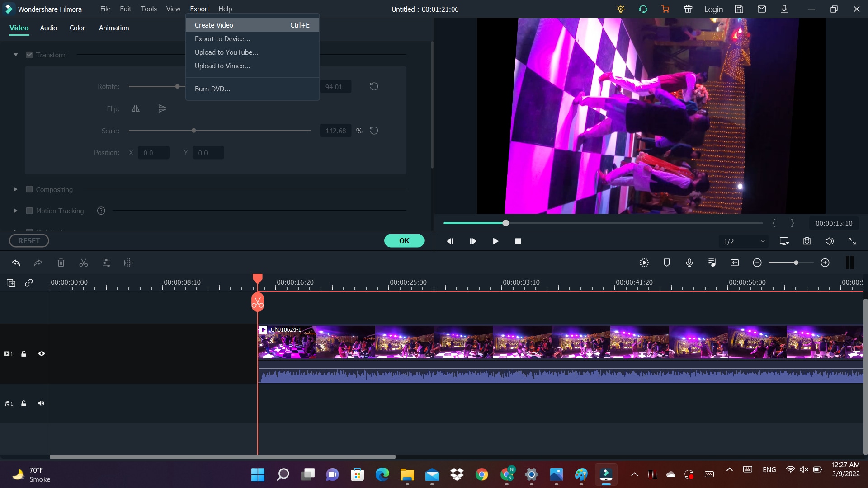This screenshot has width=868, height=488.
Task: Open the Motion Tracking help icon
Action: 101,211
